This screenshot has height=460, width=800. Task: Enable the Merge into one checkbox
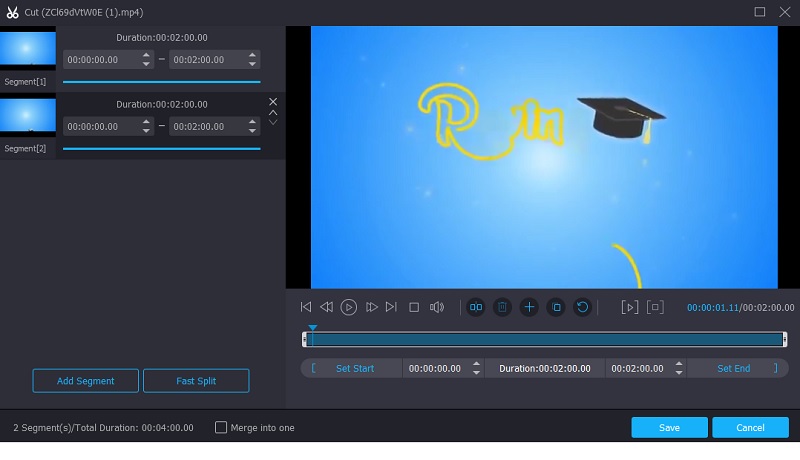point(221,428)
